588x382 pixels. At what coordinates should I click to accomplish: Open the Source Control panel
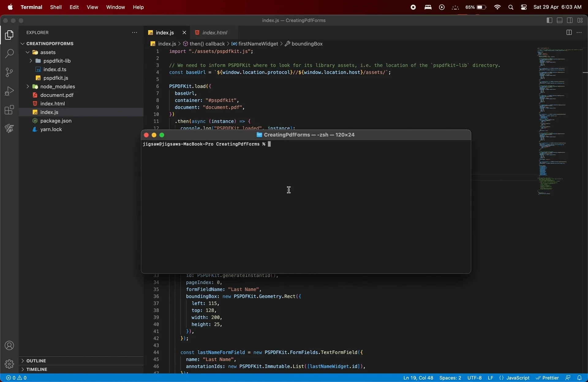(x=9, y=72)
